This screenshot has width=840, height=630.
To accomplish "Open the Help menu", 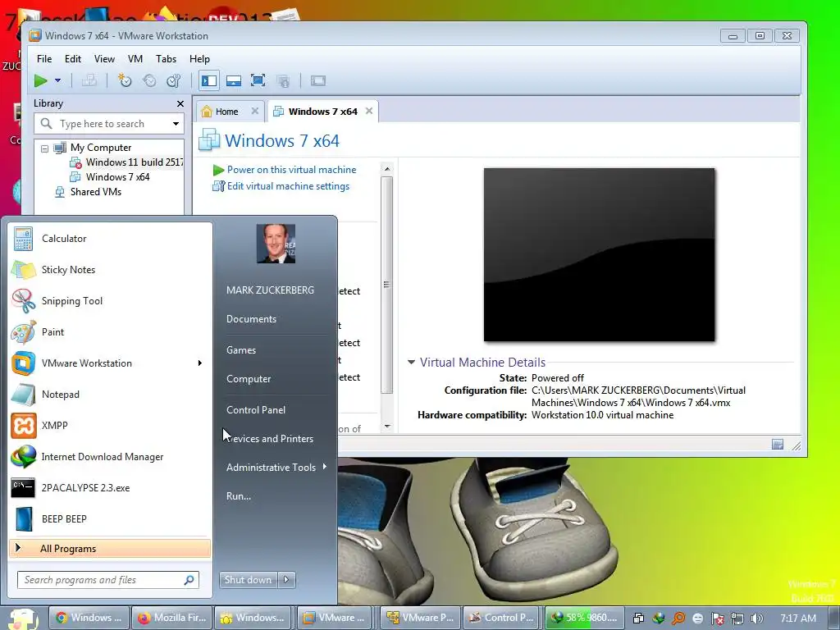I will (199, 59).
